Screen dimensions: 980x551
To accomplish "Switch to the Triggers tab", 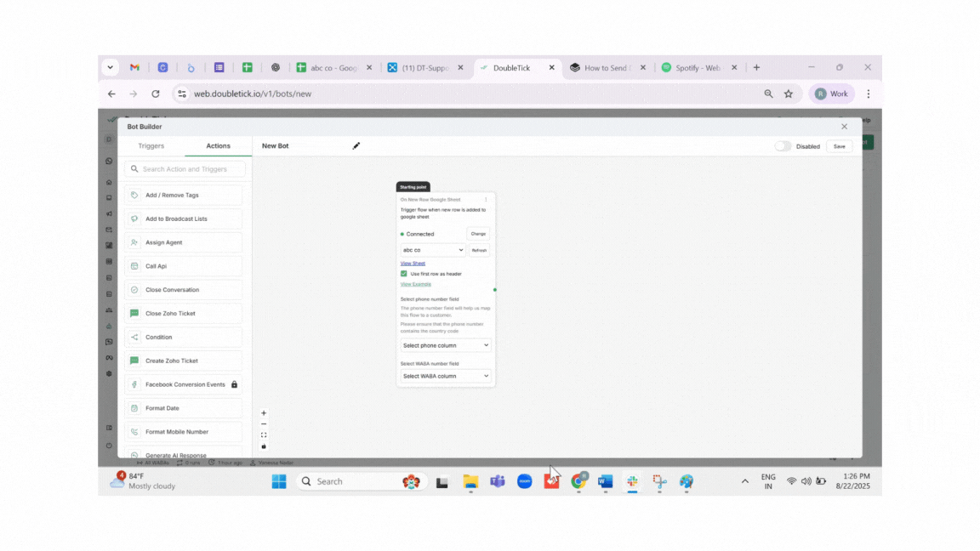I will pyautogui.click(x=151, y=146).
